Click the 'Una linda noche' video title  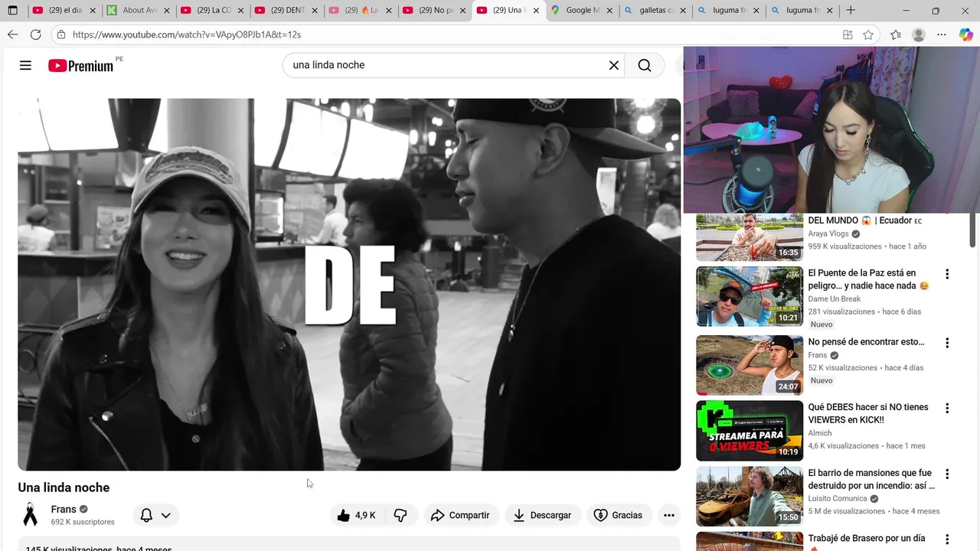(x=64, y=487)
